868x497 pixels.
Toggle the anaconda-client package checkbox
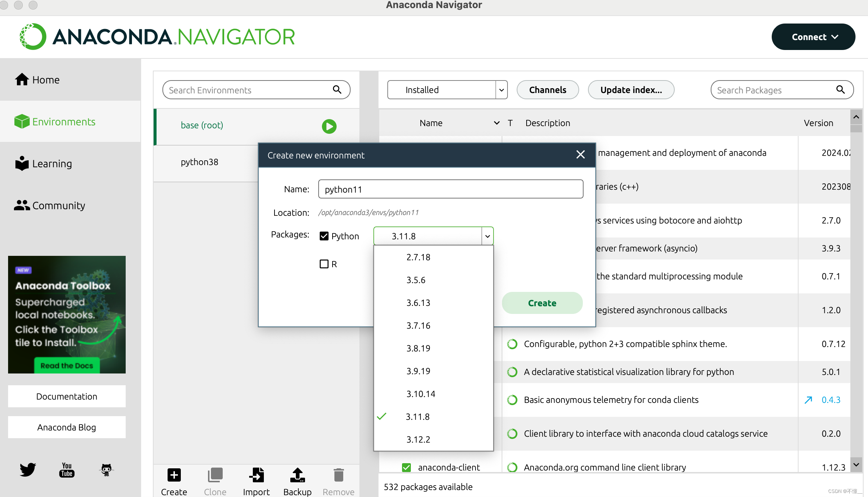[406, 467]
